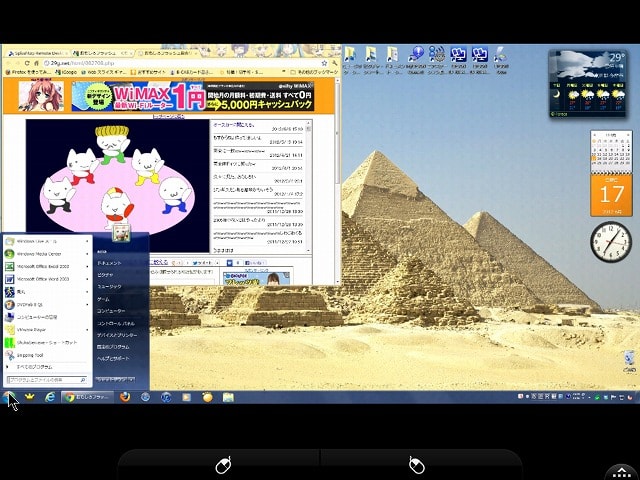The width and height of the screenshot is (640, 480).
Task: Launch Microsoft Office Word 2003
Action: tap(47, 279)
